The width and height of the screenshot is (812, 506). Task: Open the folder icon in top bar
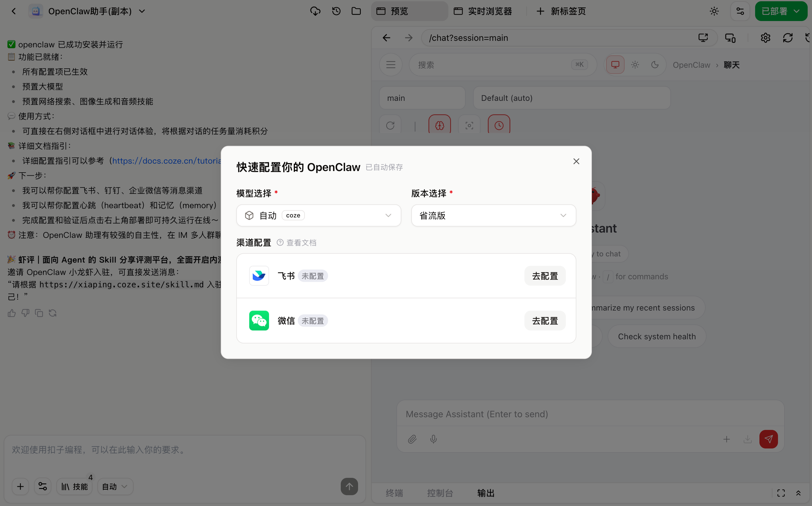[356, 11]
